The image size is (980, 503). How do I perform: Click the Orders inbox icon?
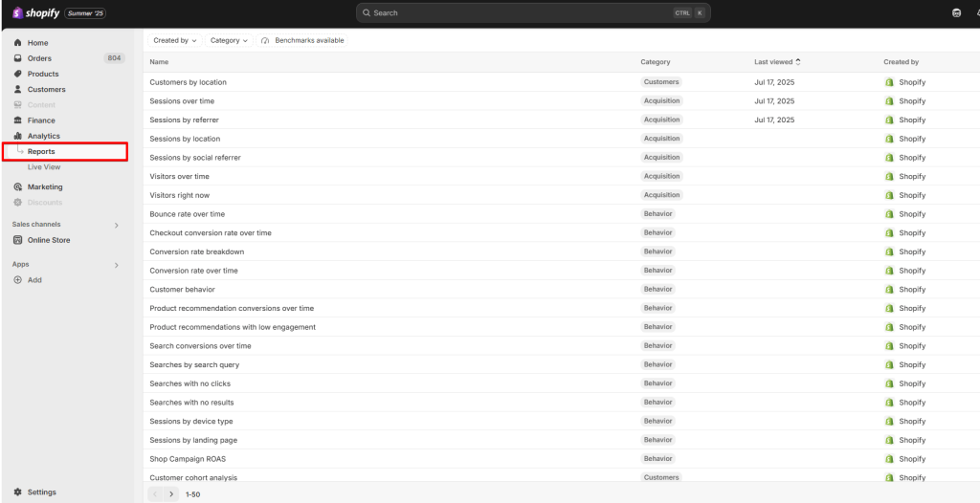point(17,58)
